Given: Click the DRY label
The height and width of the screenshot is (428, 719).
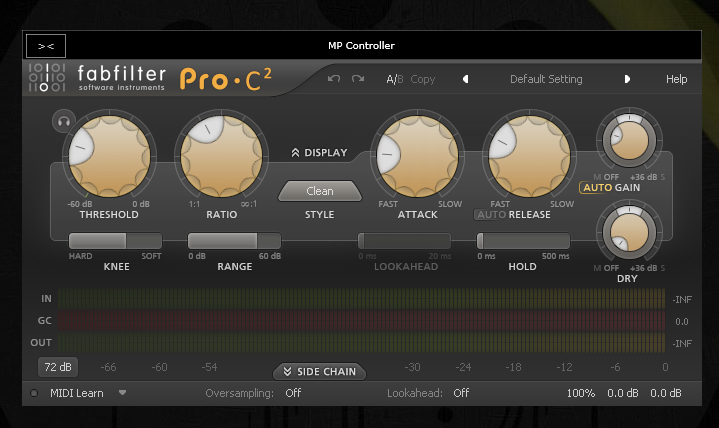Looking at the screenshot, I should click(x=627, y=278).
